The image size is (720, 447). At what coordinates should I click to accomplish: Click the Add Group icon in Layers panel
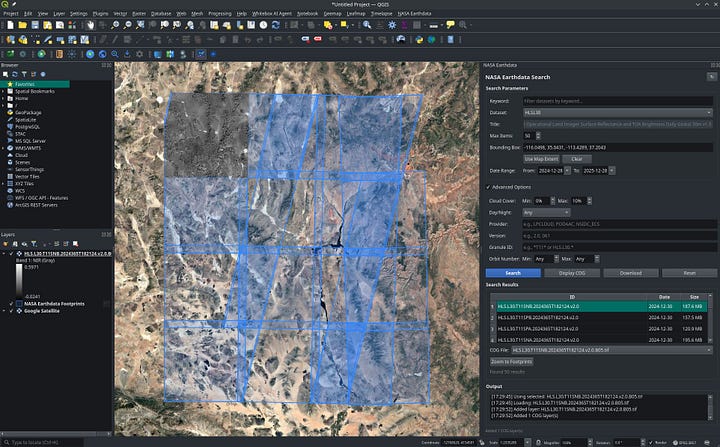point(15,244)
